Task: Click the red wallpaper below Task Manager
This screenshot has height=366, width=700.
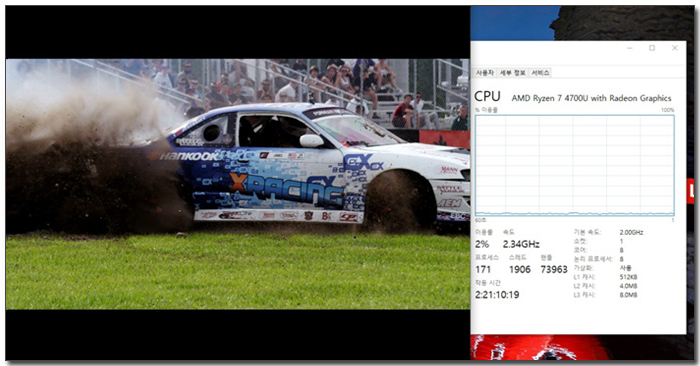Action: [x=536, y=347]
